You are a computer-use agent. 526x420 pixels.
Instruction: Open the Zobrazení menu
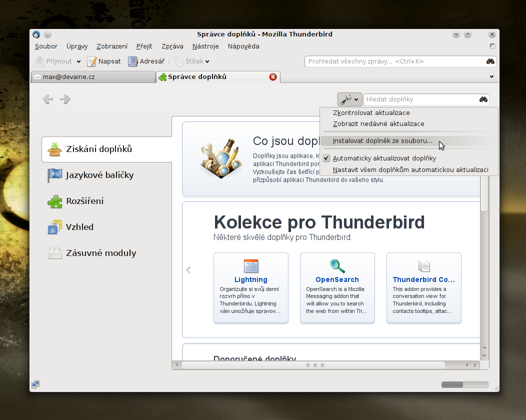click(x=112, y=46)
